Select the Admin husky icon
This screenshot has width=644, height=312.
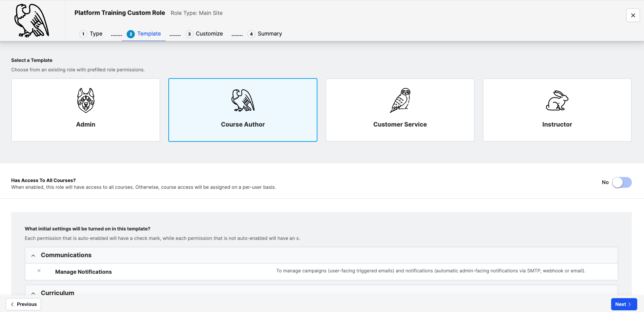click(x=86, y=101)
